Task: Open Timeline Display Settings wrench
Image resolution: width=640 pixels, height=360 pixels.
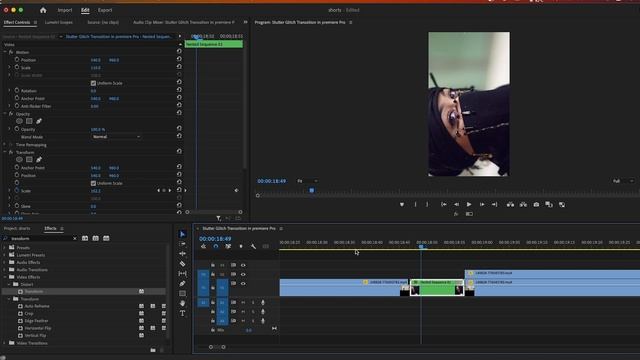Action: (x=253, y=246)
